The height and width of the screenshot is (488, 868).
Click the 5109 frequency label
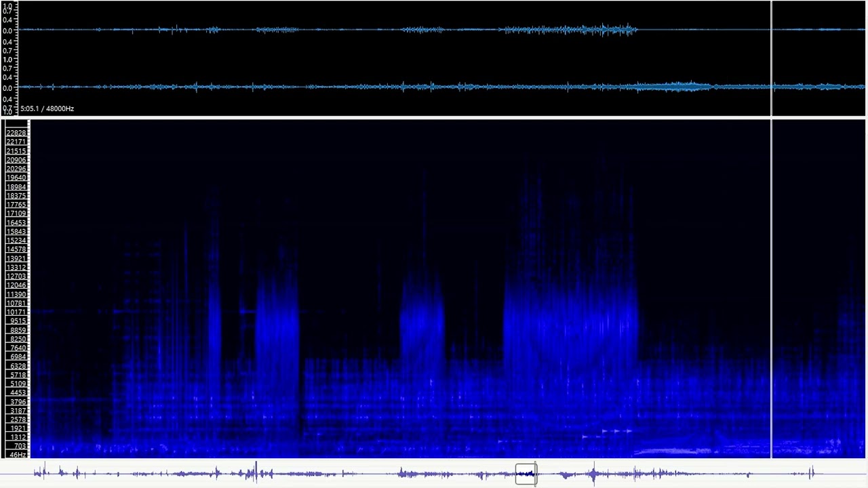pyautogui.click(x=16, y=384)
